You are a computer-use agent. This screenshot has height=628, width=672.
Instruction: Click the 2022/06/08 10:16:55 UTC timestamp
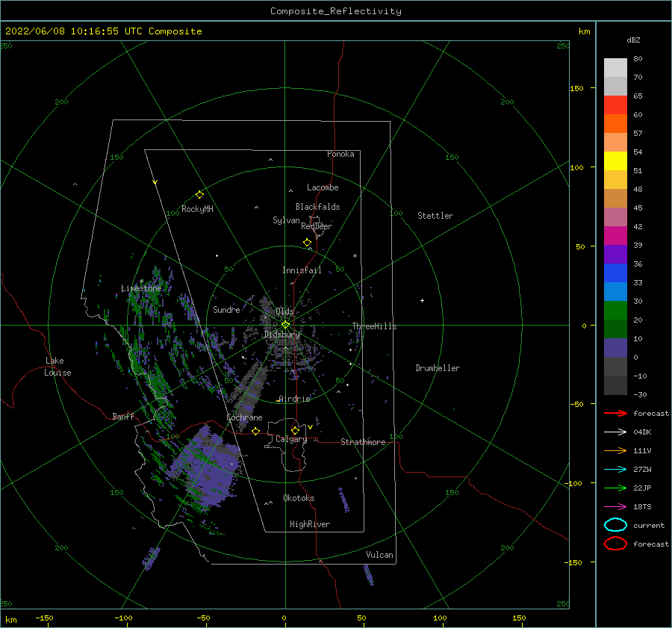[x=74, y=31]
